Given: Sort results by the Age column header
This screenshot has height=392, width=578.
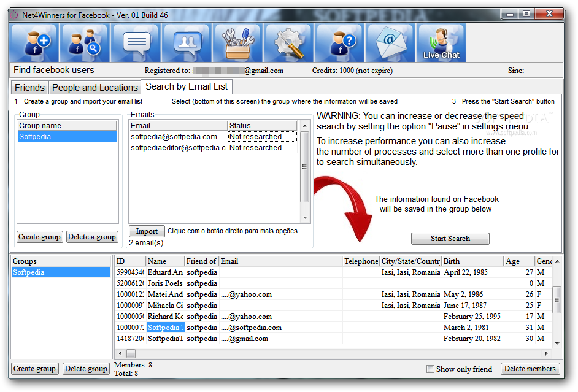Looking at the screenshot, I should coord(519,261).
